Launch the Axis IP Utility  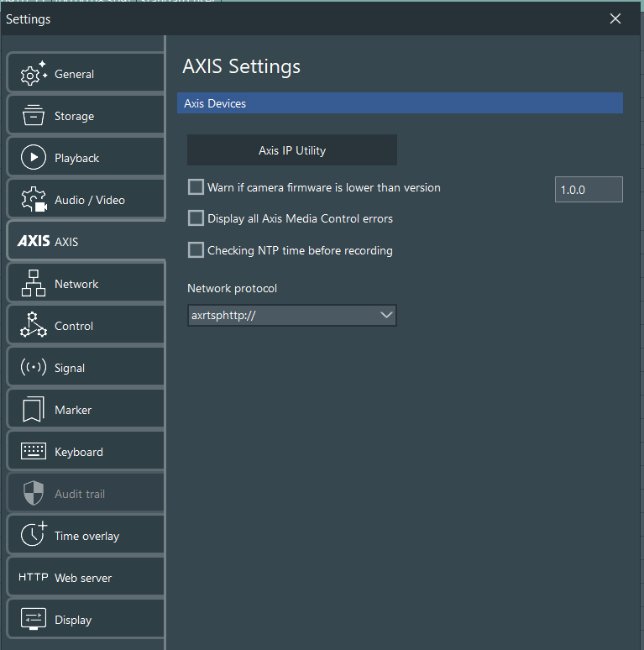292,150
